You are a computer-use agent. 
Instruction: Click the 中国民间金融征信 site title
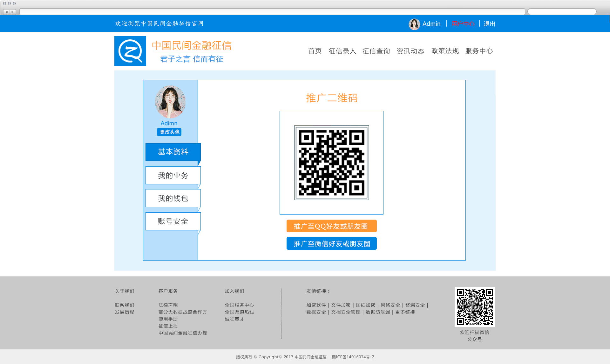(x=192, y=45)
